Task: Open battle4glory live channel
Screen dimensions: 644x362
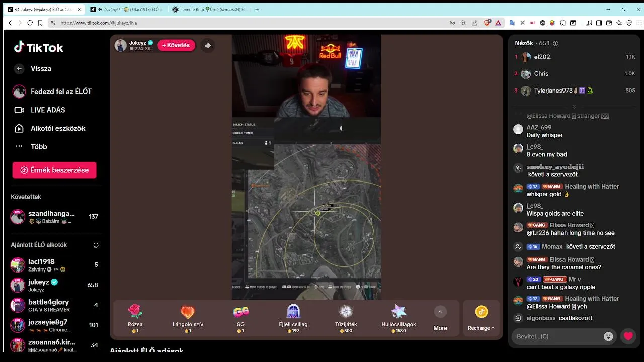Action: pos(54,305)
